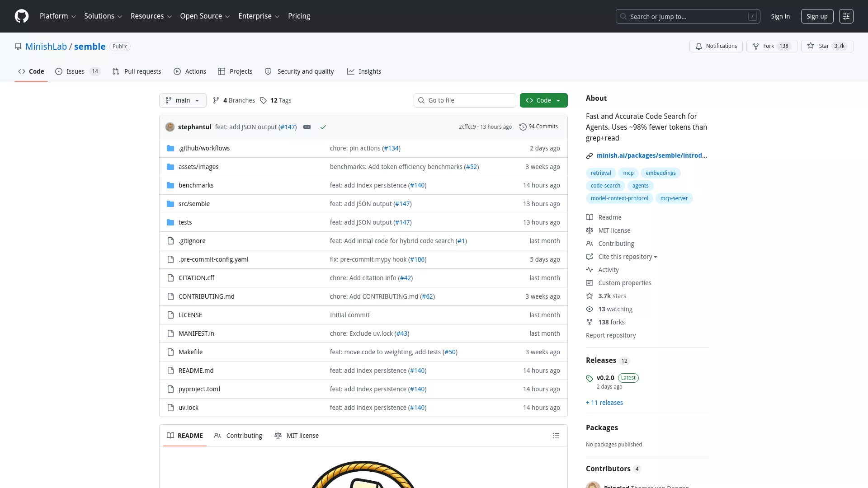This screenshot has width=868, height=488.
Task: Select the code-search topic tag
Action: pyautogui.click(x=605, y=186)
